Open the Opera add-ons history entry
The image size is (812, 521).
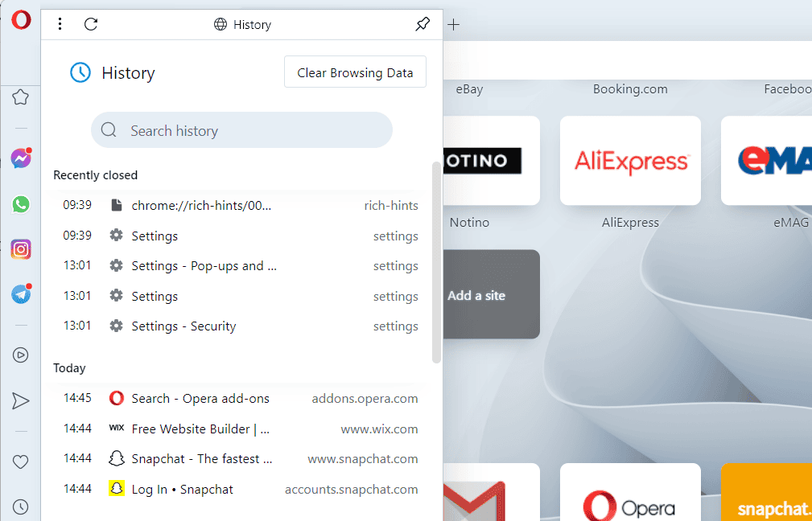click(199, 398)
